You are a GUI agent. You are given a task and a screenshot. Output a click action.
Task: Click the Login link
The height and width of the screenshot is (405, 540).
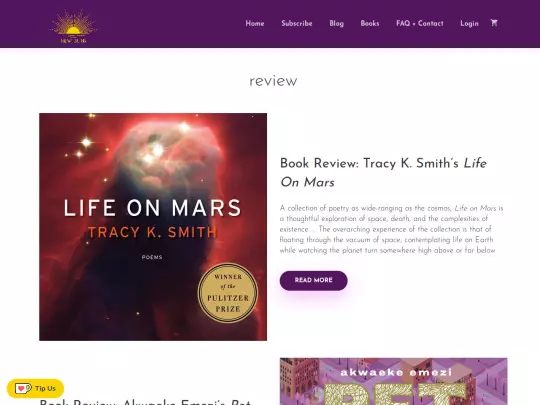[x=469, y=23]
